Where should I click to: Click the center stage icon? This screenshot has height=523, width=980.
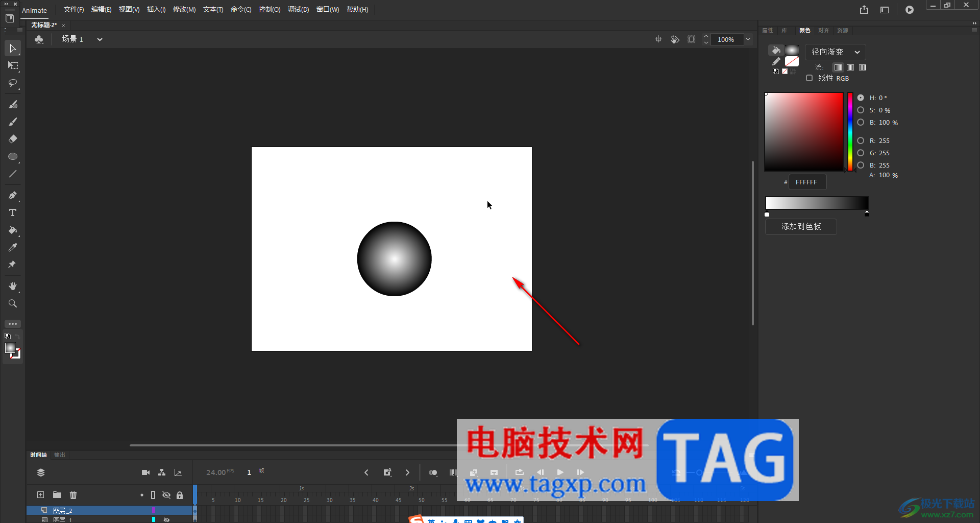pyautogui.click(x=658, y=39)
